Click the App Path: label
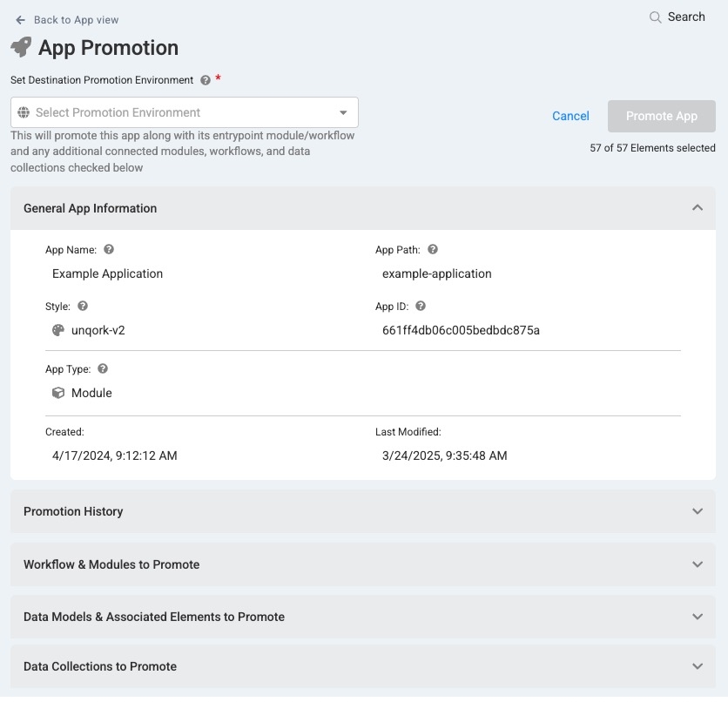This screenshot has width=728, height=702. (x=397, y=250)
